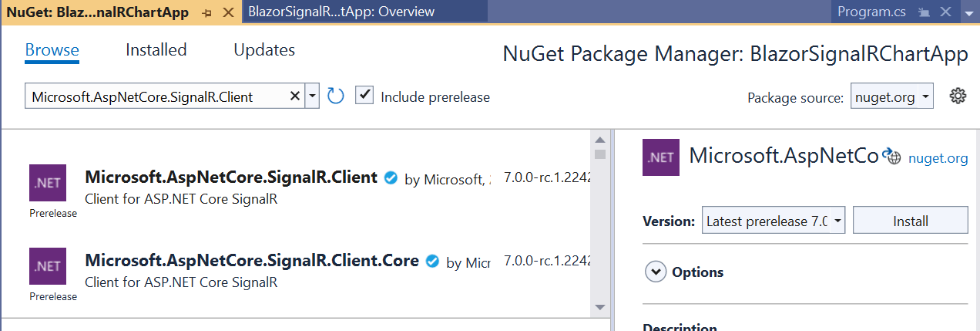Click the Install button
The image size is (980, 331).
point(910,221)
